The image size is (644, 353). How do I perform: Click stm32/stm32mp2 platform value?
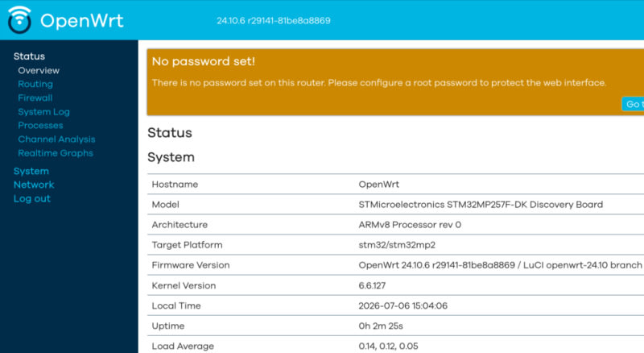397,245
